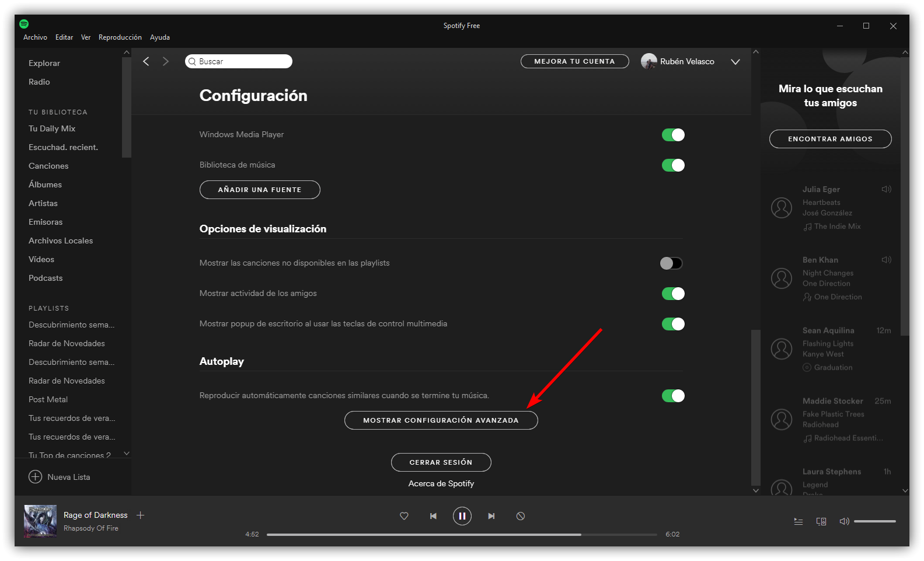Open the Graduation album link
The height and width of the screenshot is (561, 924).
(833, 368)
